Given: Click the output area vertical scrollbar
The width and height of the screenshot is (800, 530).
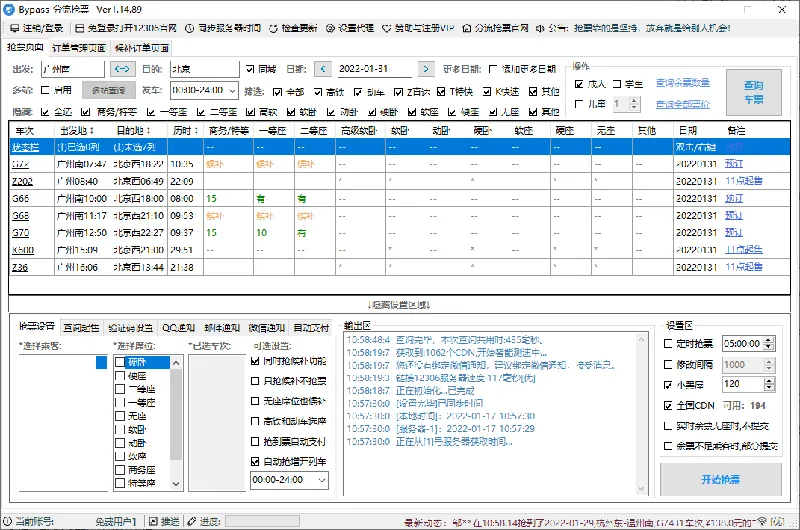Looking at the screenshot, I should (641, 414).
